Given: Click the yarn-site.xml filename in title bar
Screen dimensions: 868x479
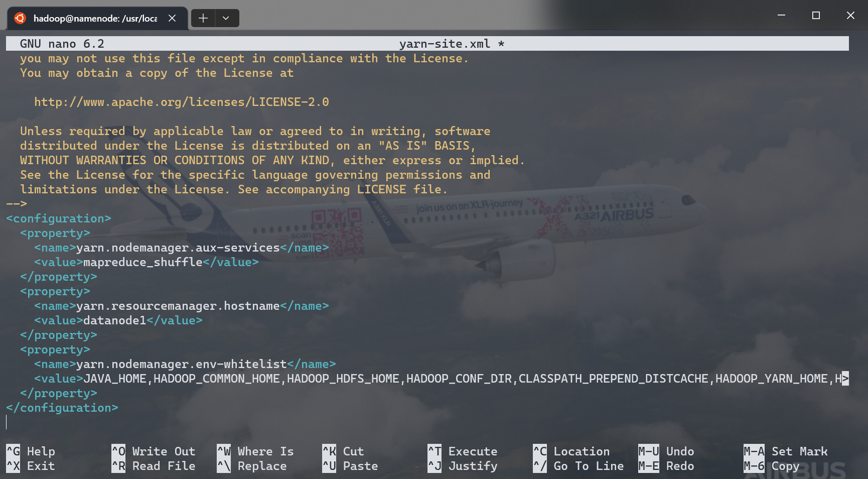Looking at the screenshot, I should pos(445,44).
